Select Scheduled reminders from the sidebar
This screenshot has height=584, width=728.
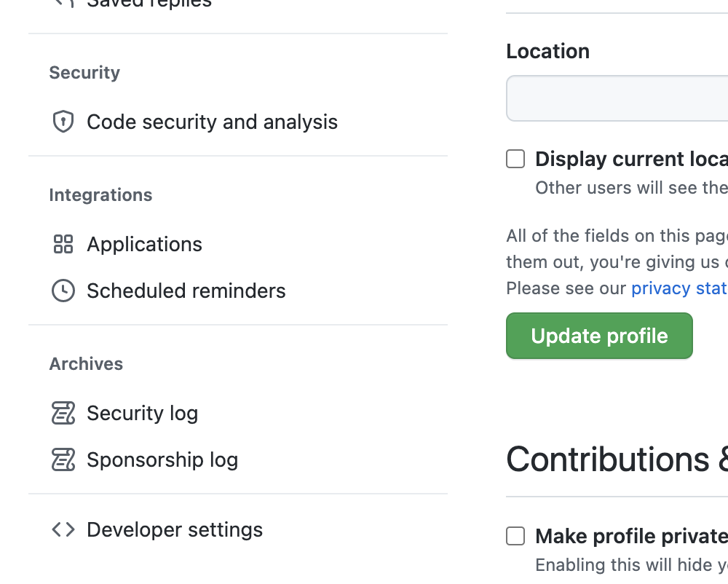coord(186,291)
